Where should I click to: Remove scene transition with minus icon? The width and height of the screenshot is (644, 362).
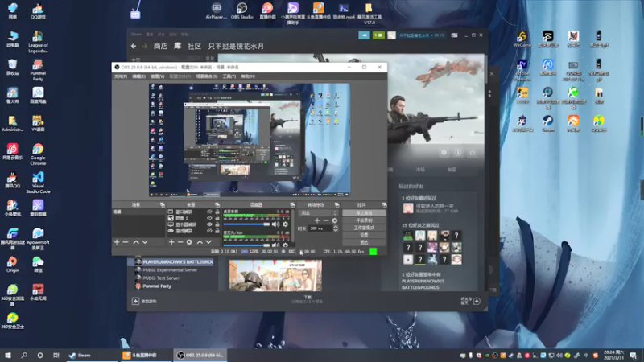tap(326, 220)
